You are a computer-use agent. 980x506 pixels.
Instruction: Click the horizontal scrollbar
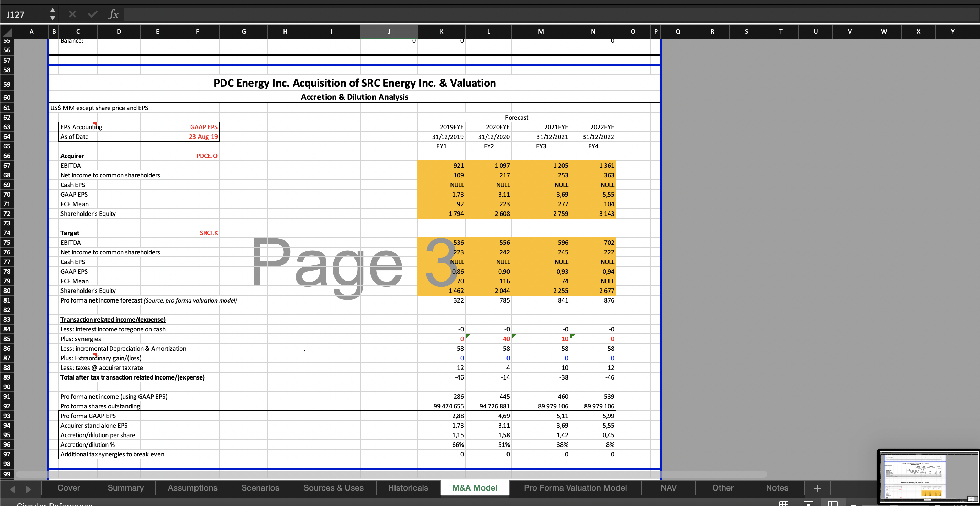click(391, 474)
